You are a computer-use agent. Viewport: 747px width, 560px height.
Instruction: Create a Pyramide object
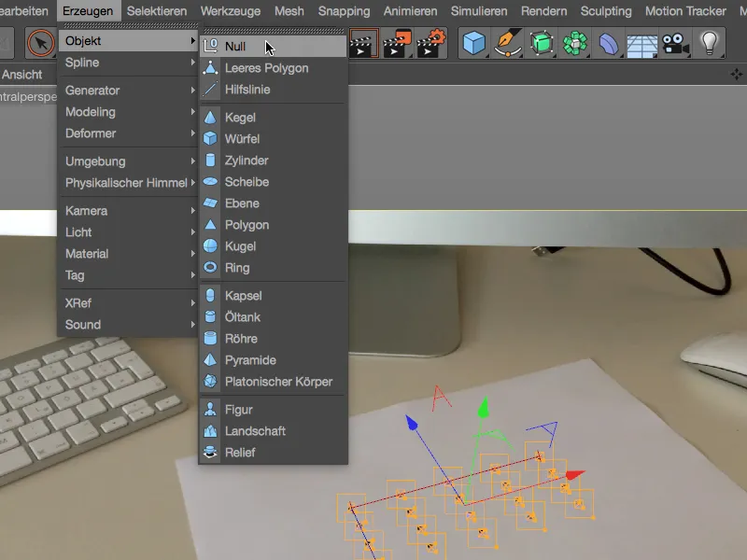coord(273,360)
